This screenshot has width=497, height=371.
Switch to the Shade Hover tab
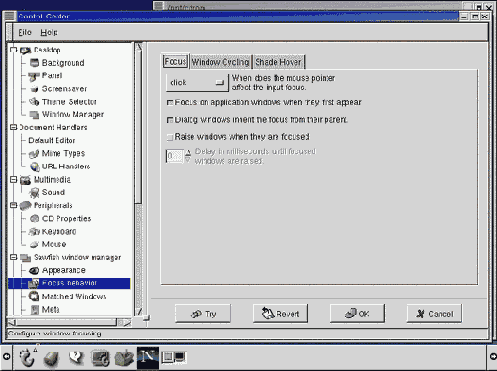click(x=278, y=62)
